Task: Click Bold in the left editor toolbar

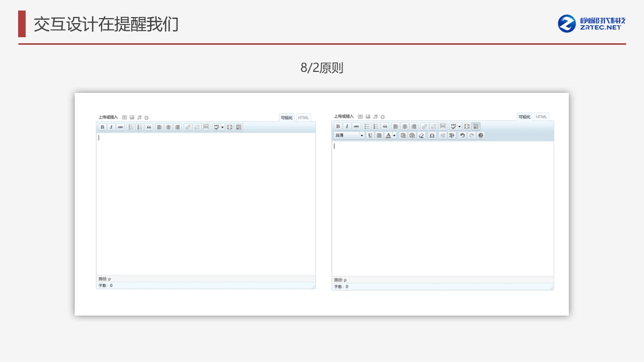Action: [102, 127]
